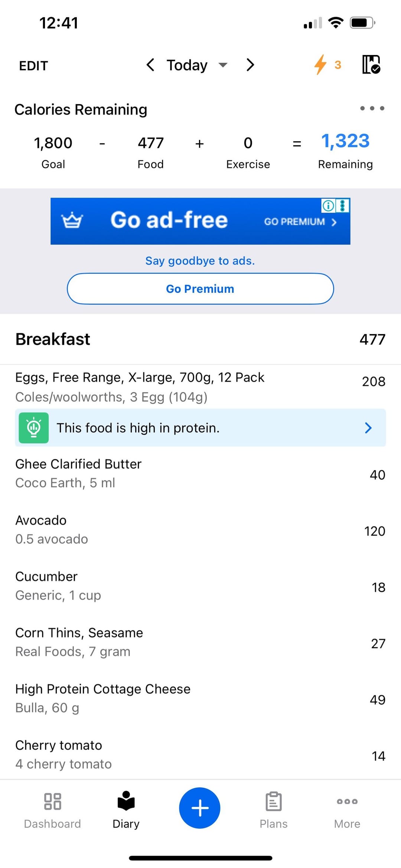Select the High Protein Cottage Cheese entry

200,699
